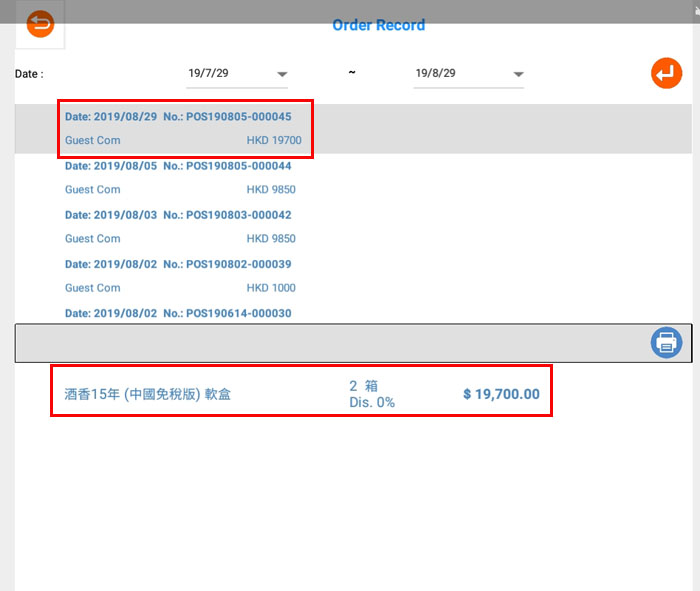700x591 pixels.
Task: Tap the orange back arrow icon
Action: coord(40,24)
